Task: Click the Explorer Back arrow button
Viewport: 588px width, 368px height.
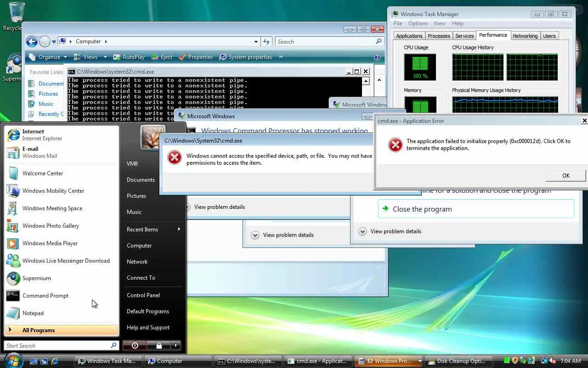Action: tap(32, 42)
